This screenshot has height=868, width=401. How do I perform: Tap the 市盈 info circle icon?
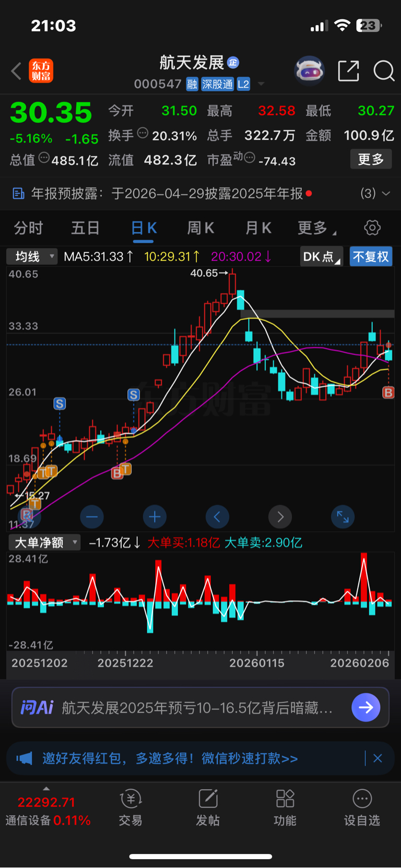coord(250,157)
